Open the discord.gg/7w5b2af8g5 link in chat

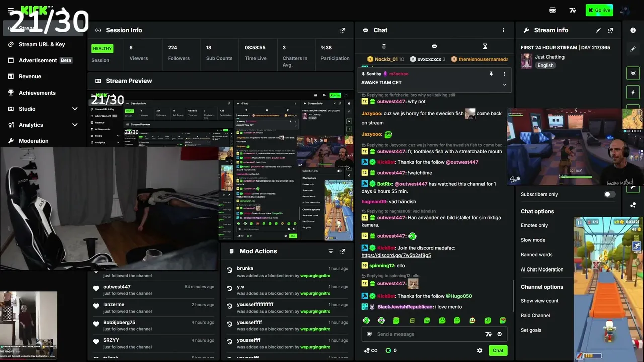point(396,255)
